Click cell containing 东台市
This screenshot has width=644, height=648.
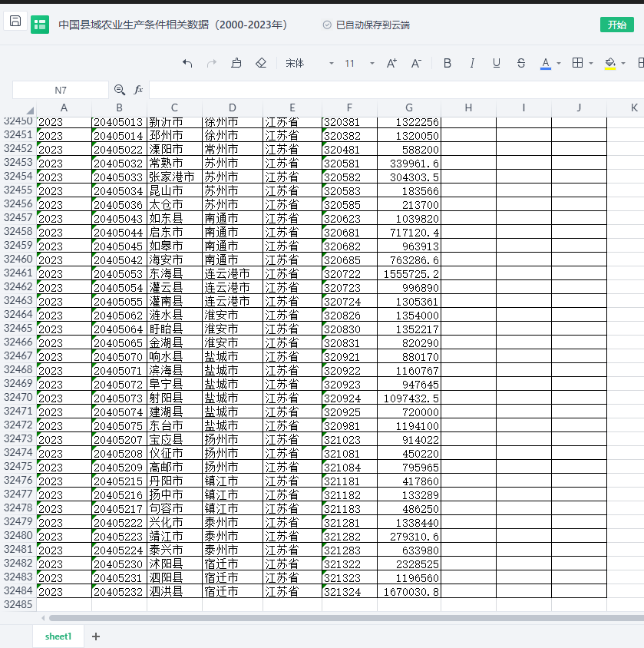coord(174,425)
